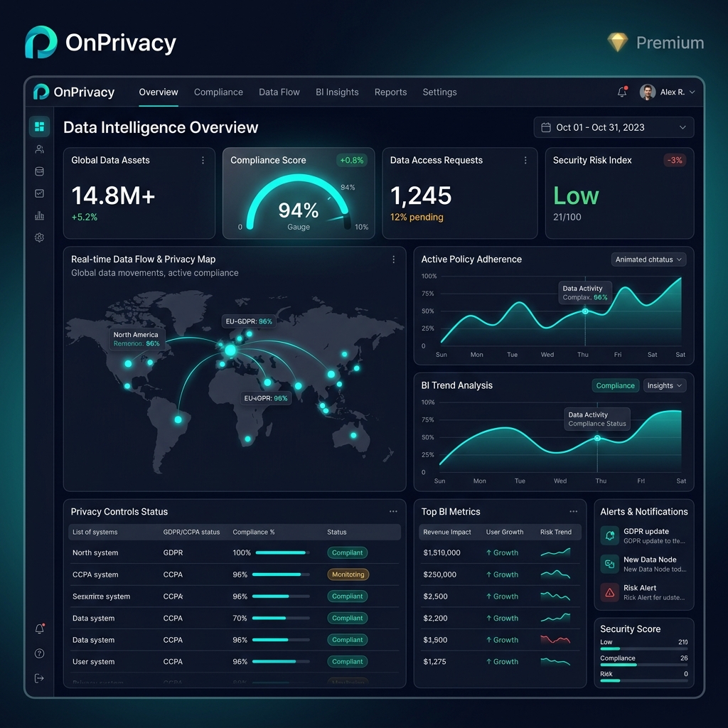Open the Reports tab
This screenshot has width=728, height=728.
coord(390,92)
